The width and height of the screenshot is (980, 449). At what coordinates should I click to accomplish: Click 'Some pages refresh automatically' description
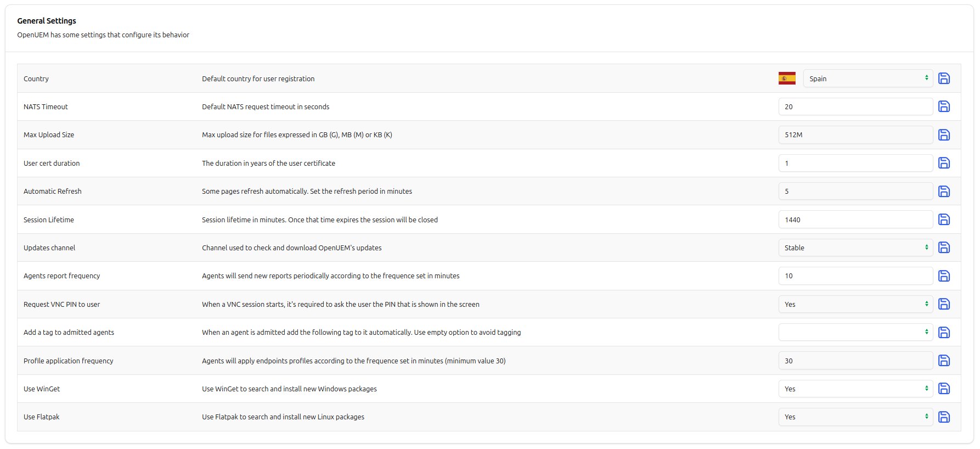pos(307,192)
